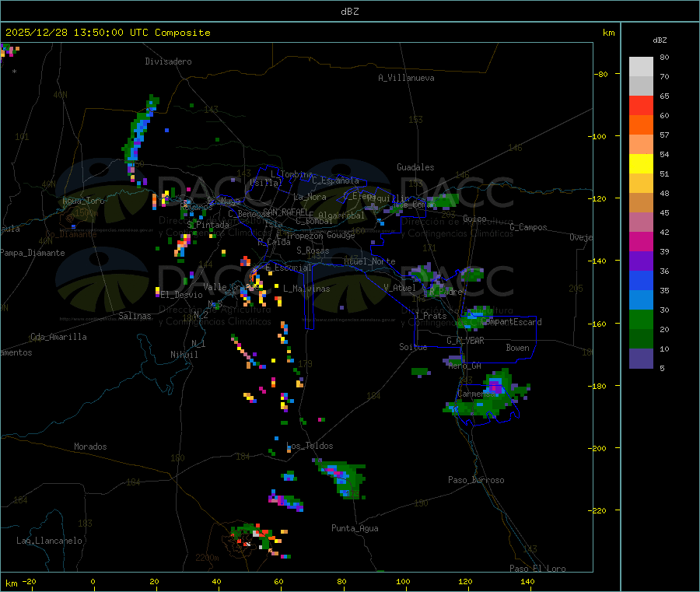
Task: Click the 0 km x-axis tick label
Action: (93, 581)
